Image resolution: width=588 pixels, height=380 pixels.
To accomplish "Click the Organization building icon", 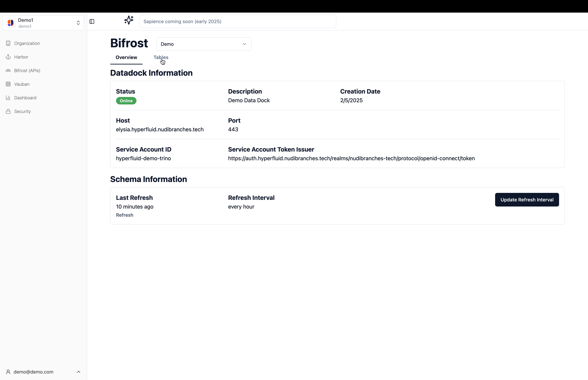I will [8, 43].
